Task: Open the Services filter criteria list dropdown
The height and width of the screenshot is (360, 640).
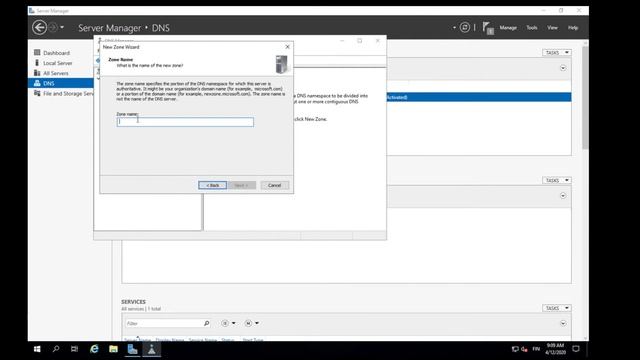Action: pyautogui.click(x=228, y=323)
